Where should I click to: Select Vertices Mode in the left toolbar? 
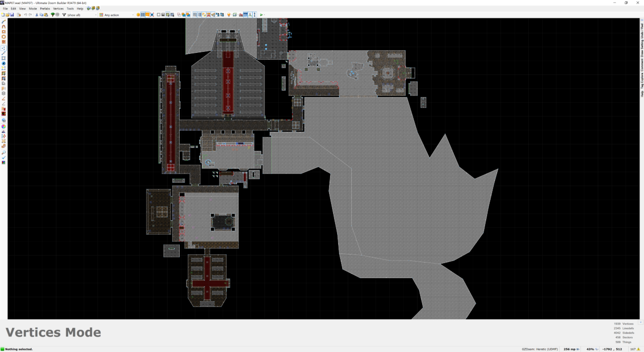(4, 48)
